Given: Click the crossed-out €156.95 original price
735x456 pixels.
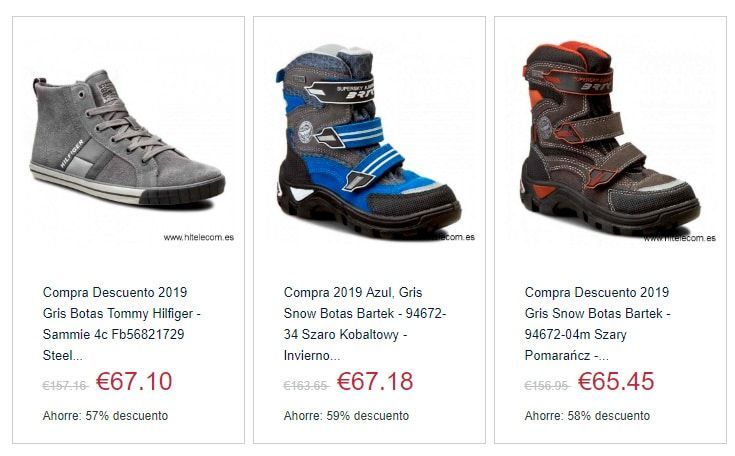Looking at the screenshot, I should [x=547, y=386].
